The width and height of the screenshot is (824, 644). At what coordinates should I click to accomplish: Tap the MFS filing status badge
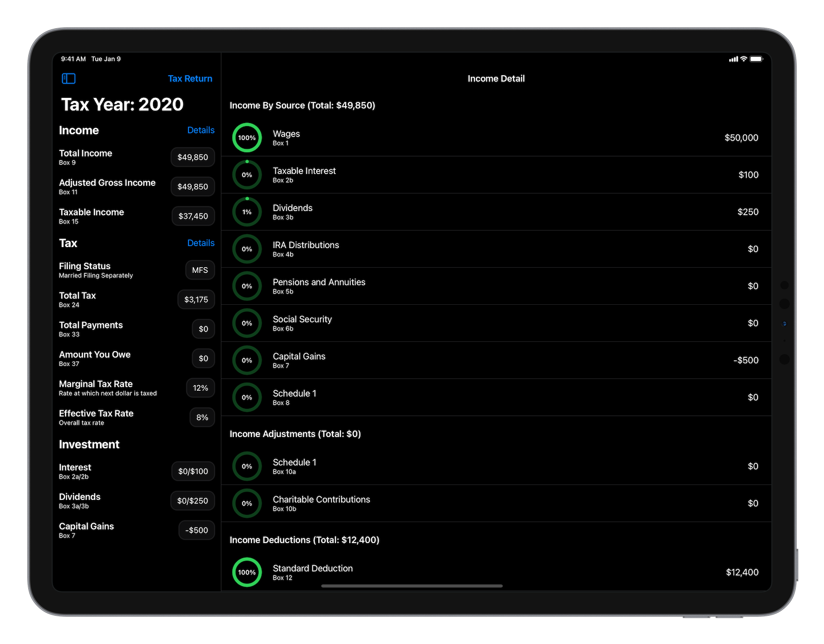tap(200, 270)
